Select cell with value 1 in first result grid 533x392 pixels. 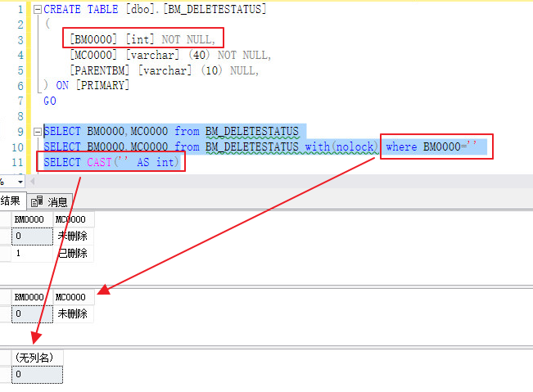(32, 254)
